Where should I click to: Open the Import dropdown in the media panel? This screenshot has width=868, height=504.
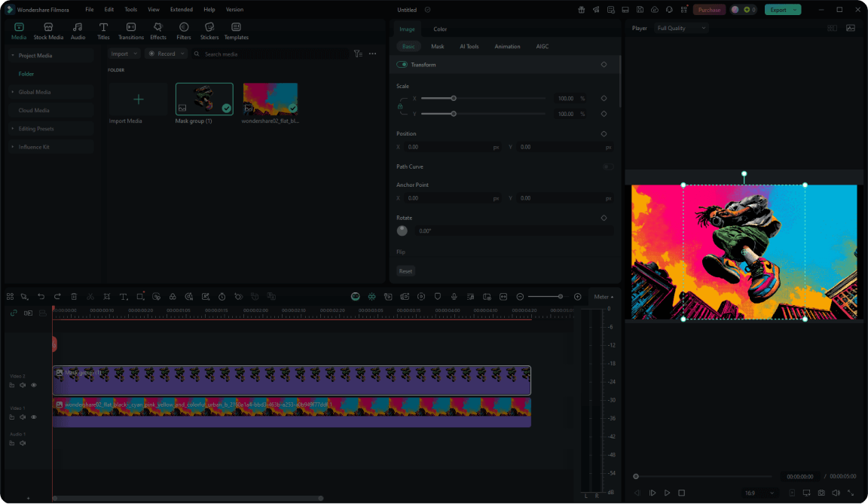pos(124,53)
